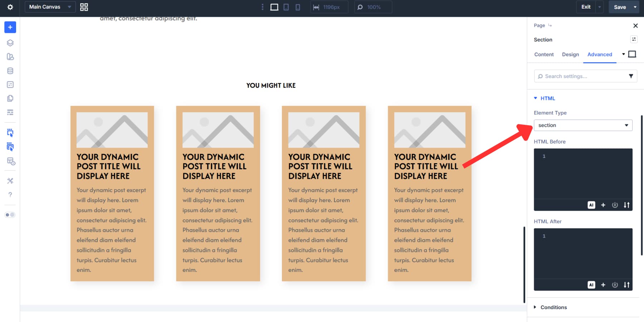Click the Save button
Viewport: 644px width, 322px height.
619,7
